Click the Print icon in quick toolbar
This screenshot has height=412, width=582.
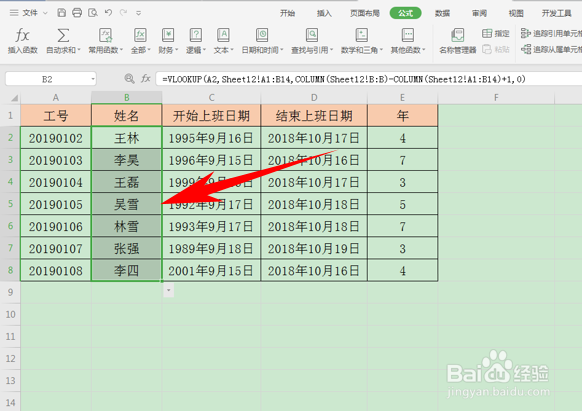click(x=77, y=13)
